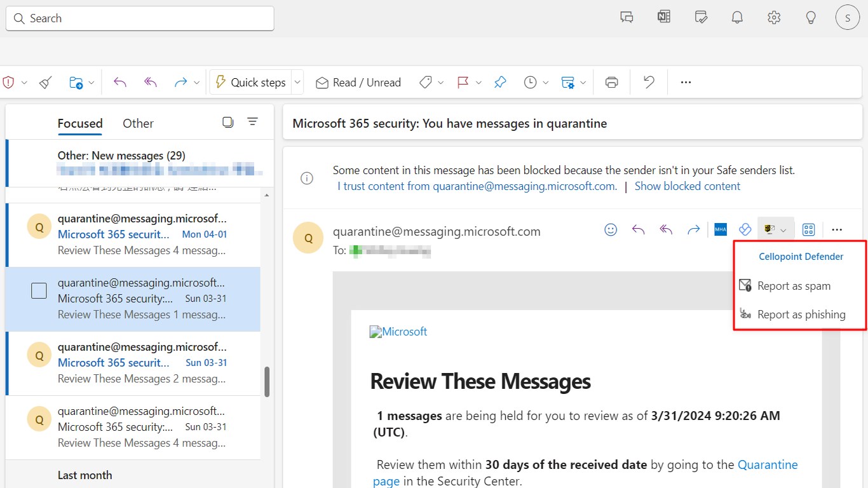
Task: Open unread Sun 03-31 message with 2 messages
Action: pos(133,363)
